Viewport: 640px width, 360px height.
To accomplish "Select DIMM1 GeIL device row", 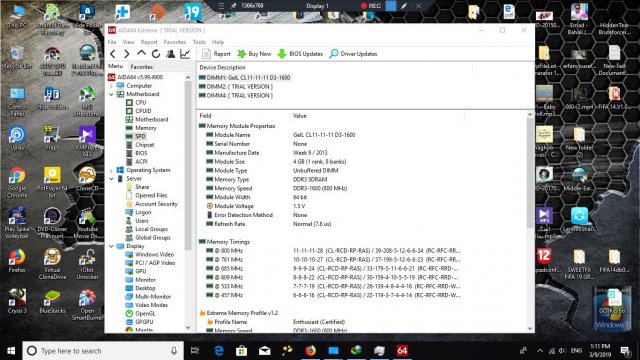I will click(x=245, y=78).
